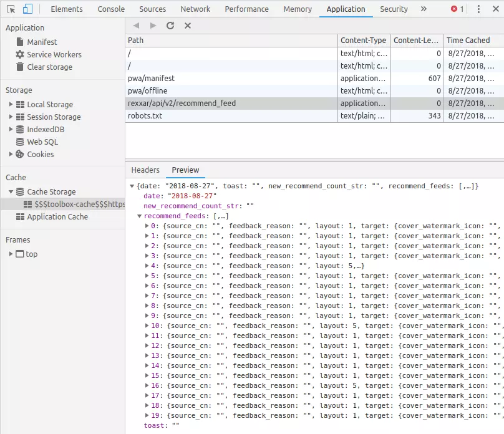The height and width of the screenshot is (434, 504).
Task: Select Session Storage item
Action: coord(54,117)
